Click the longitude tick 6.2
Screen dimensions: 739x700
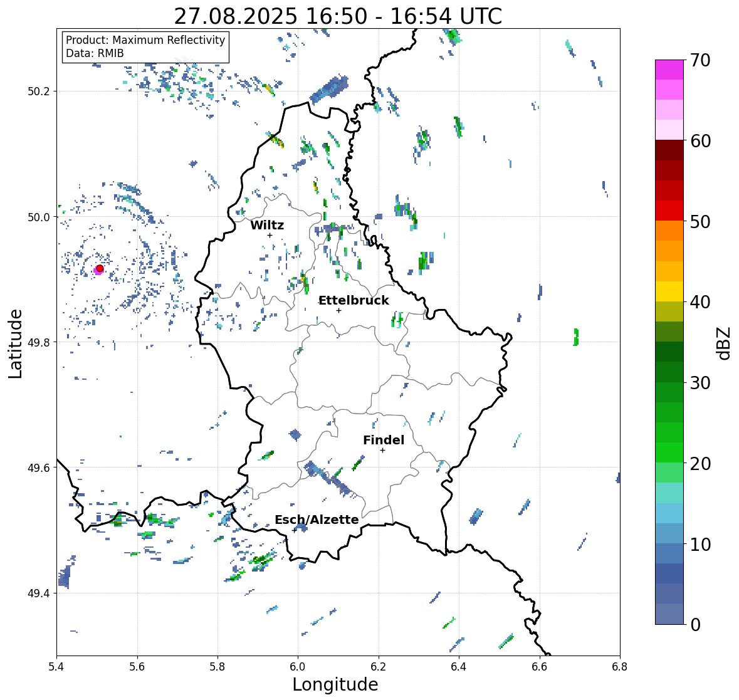click(x=379, y=666)
